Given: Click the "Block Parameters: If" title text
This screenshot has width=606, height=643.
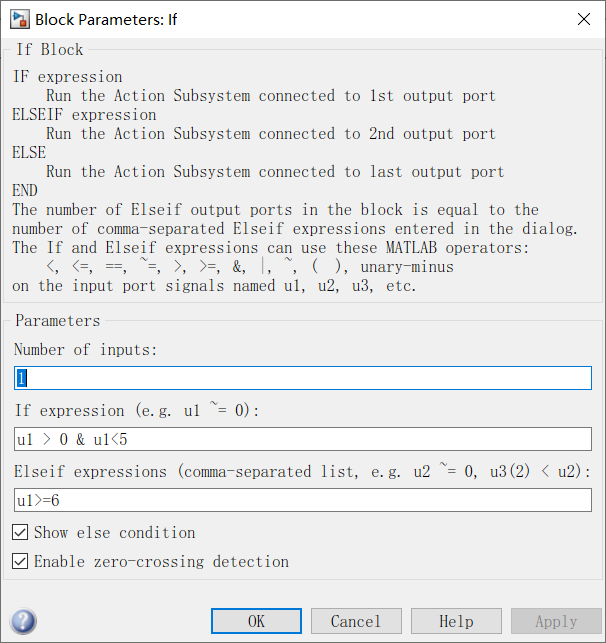Looking at the screenshot, I should pyautogui.click(x=106, y=19).
